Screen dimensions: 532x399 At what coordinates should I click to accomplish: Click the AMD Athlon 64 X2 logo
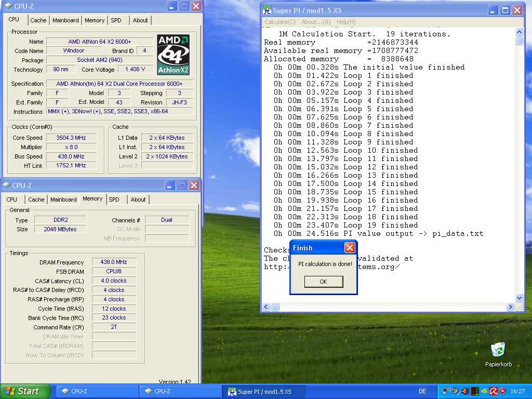click(x=173, y=55)
